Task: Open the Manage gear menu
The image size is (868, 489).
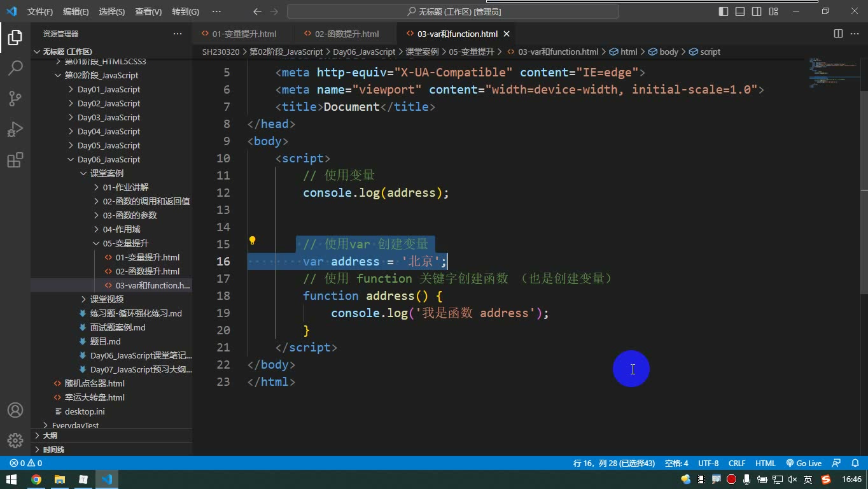Action: [x=15, y=441]
